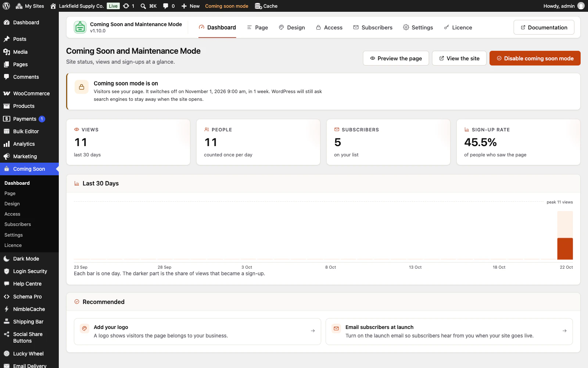Click View the site button

(x=459, y=58)
